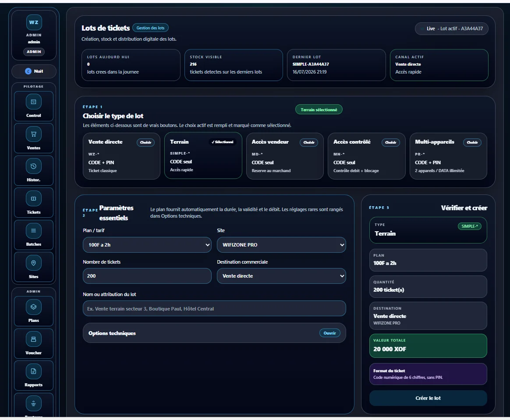The height and width of the screenshot is (420, 510).
Task: Click the Stock visible stat card
Action: 234,65
